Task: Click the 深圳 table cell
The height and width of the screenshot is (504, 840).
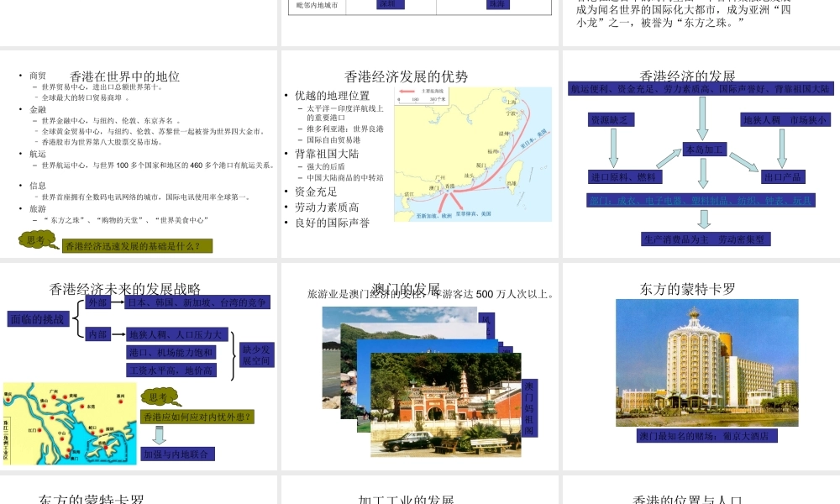Action: pos(391,4)
